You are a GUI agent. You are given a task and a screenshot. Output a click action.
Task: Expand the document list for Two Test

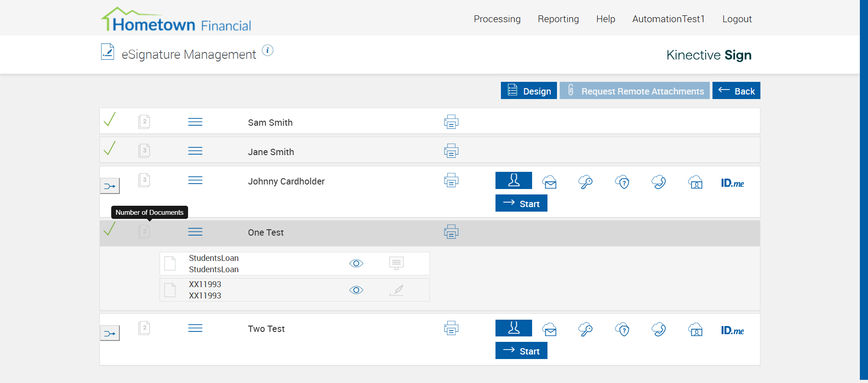pos(195,328)
